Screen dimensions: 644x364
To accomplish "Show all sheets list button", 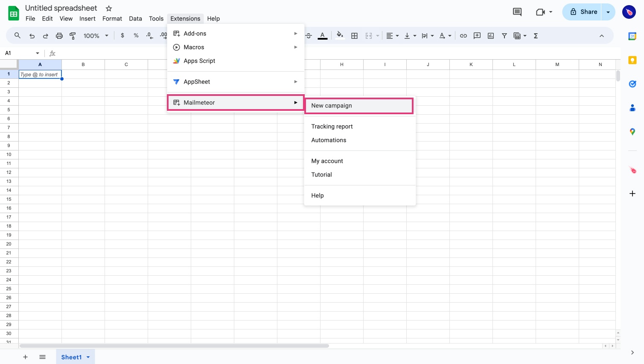I will click(x=42, y=357).
